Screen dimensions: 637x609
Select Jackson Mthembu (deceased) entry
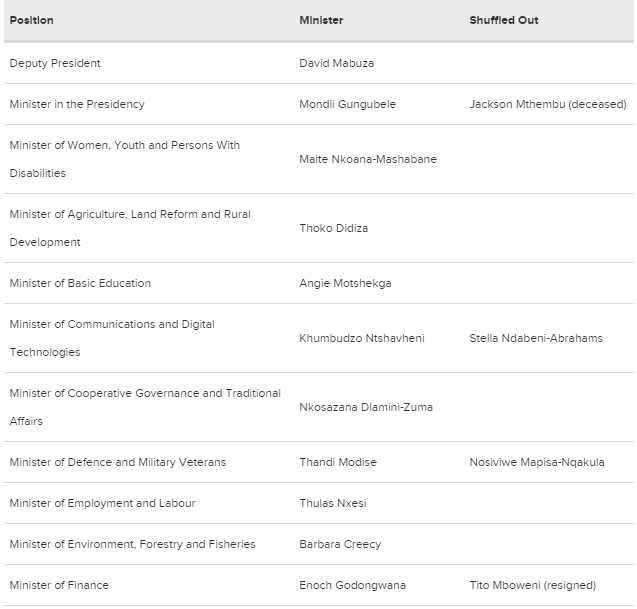pos(548,104)
